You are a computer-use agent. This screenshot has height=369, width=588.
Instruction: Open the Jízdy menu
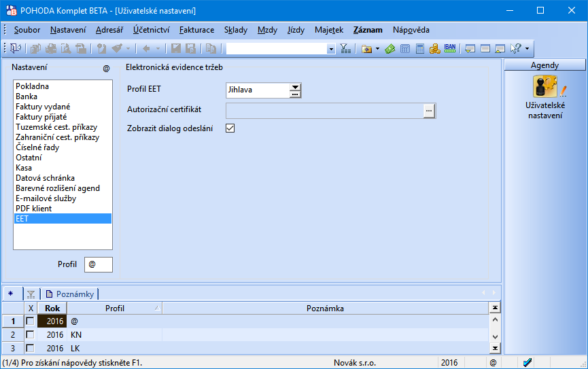[x=296, y=30]
